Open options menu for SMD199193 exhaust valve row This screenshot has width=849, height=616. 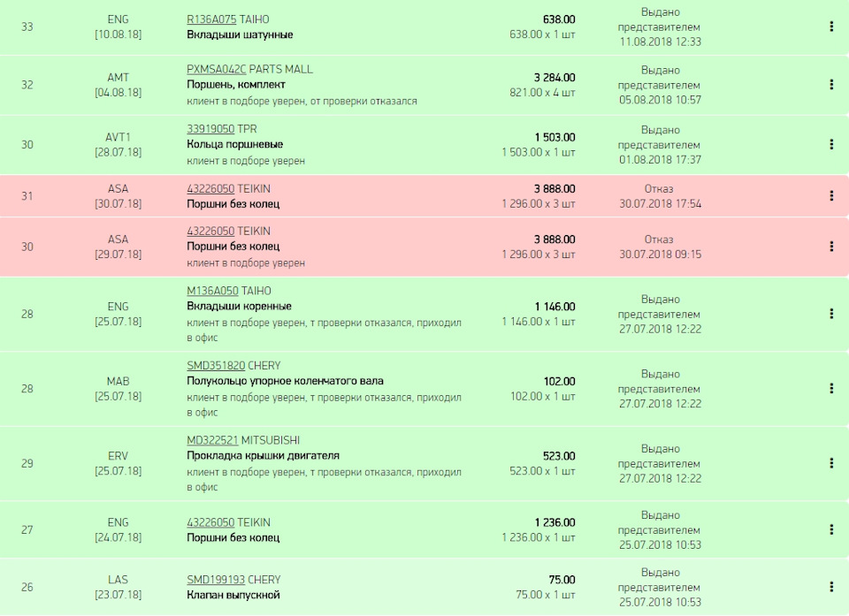click(831, 587)
